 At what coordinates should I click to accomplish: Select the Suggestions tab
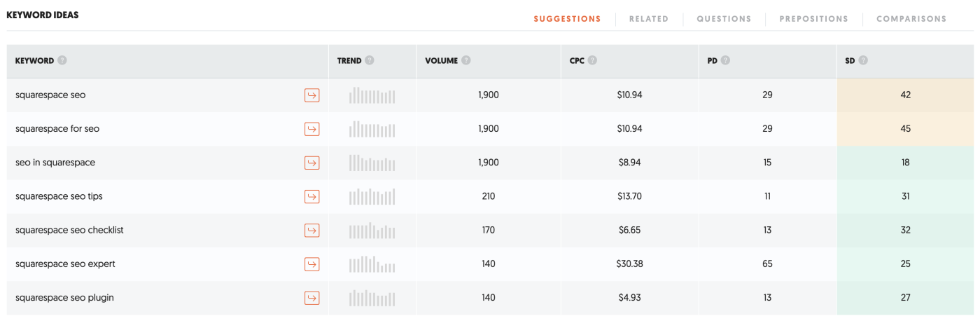[x=567, y=19]
